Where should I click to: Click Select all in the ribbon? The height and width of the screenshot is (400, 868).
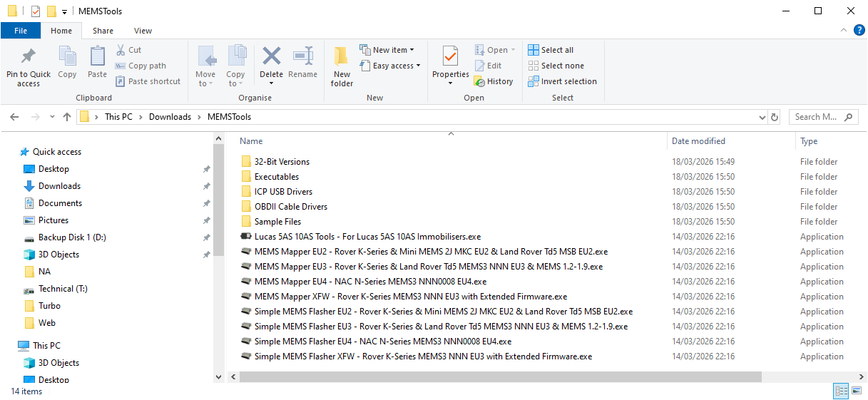point(551,50)
